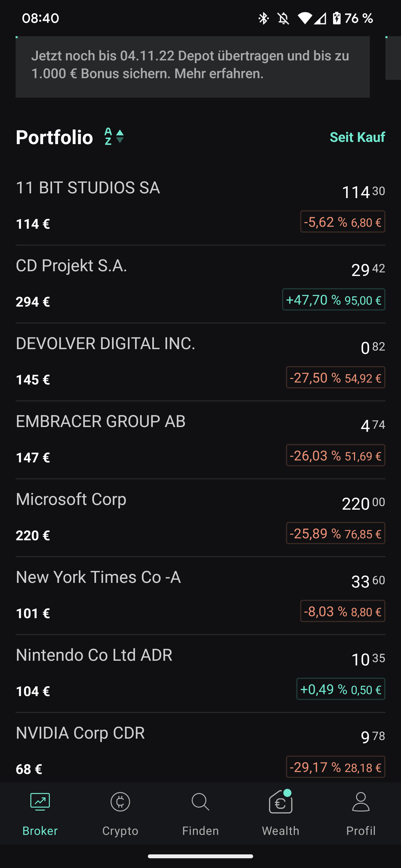Open the Crypto coin icon
This screenshot has width=401, height=868.
click(x=120, y=802)
